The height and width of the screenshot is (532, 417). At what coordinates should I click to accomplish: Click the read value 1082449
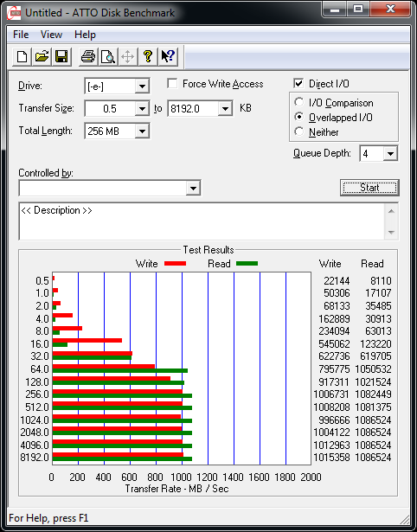click(373, 394)
